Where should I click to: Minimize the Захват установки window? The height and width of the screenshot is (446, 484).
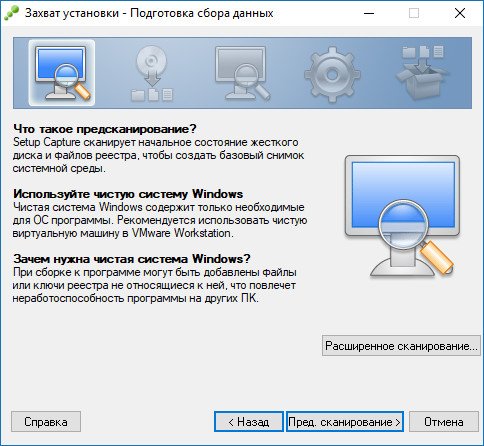coord(369,13)
